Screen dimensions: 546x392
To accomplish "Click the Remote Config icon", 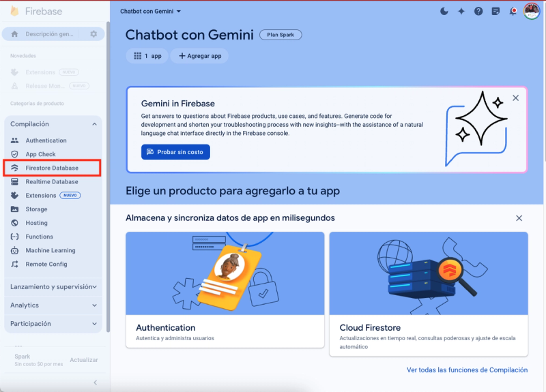I will pyautogui.click(x=14, y=264).
